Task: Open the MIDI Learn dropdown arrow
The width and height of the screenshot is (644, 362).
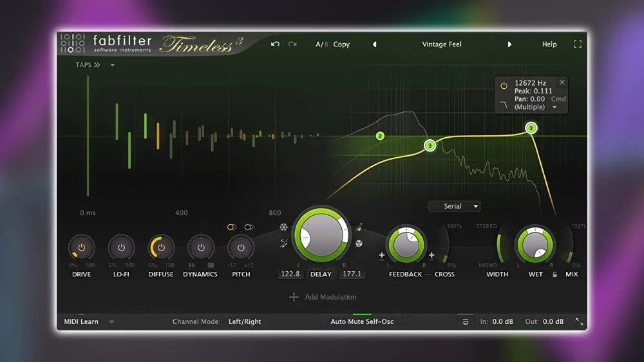Action: click(x=111, y=322)
